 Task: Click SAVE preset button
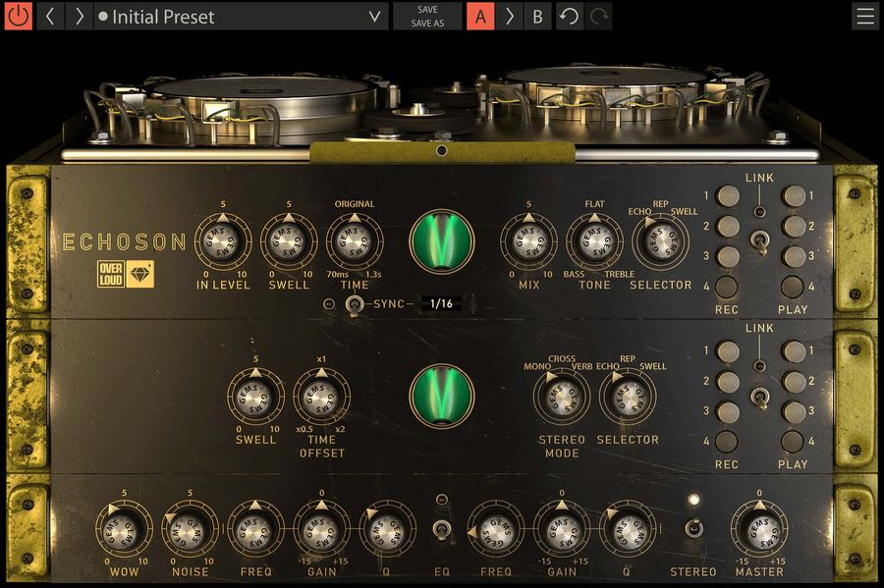click(x=427, y=10)
